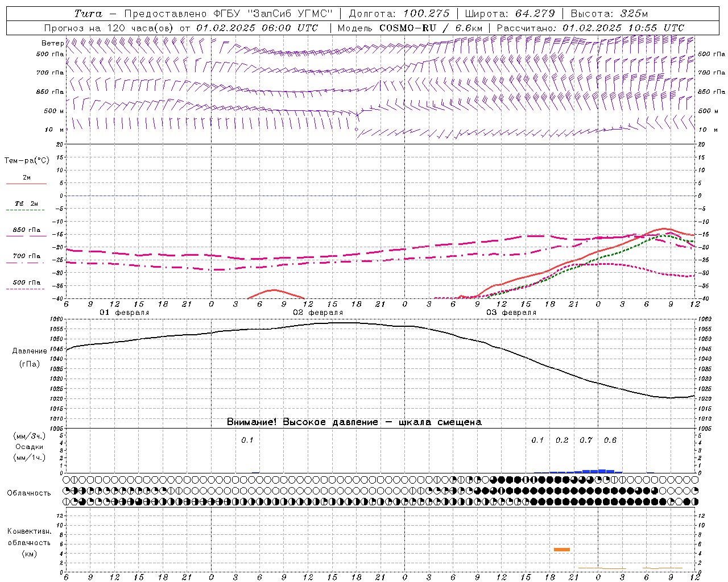Click the station name "Tura" in header

88,14
